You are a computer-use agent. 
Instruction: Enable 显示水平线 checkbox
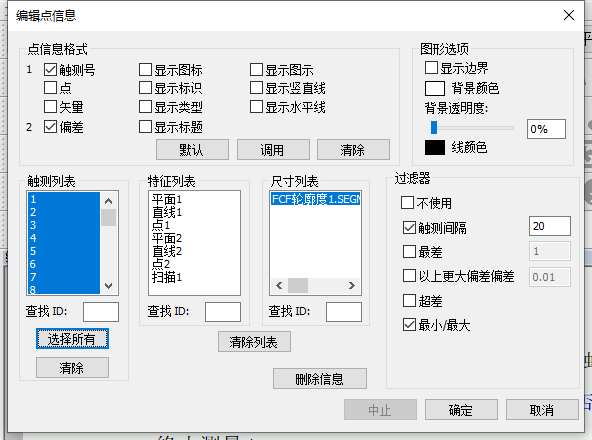256,107
